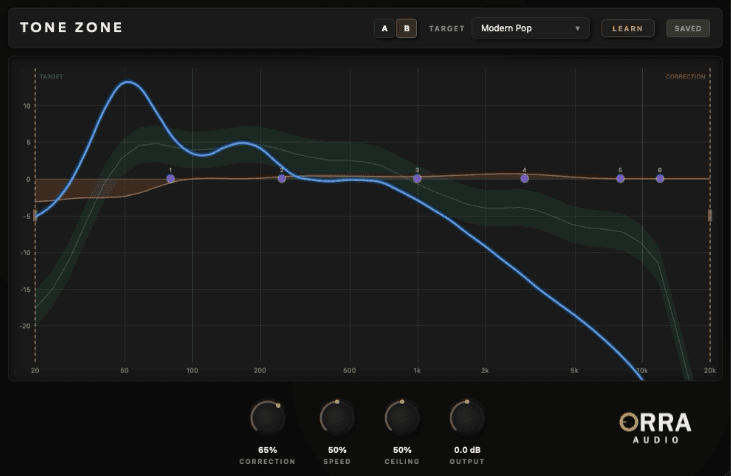Image resolution: width=731 pixels, height=476 pixels.
Task: Click the SAVED button
Action: click(x=688, y=28)
